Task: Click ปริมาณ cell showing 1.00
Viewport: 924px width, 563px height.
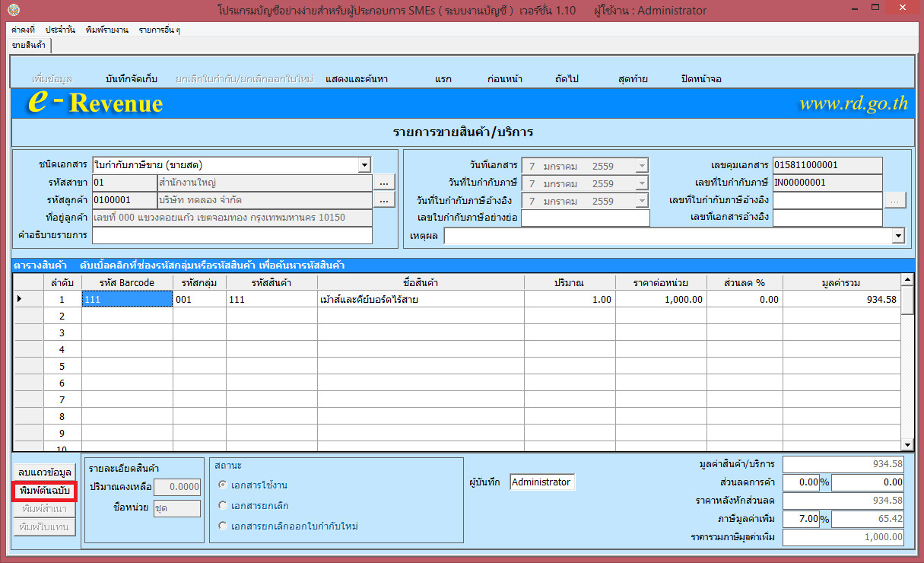Action: coord(570,299)
